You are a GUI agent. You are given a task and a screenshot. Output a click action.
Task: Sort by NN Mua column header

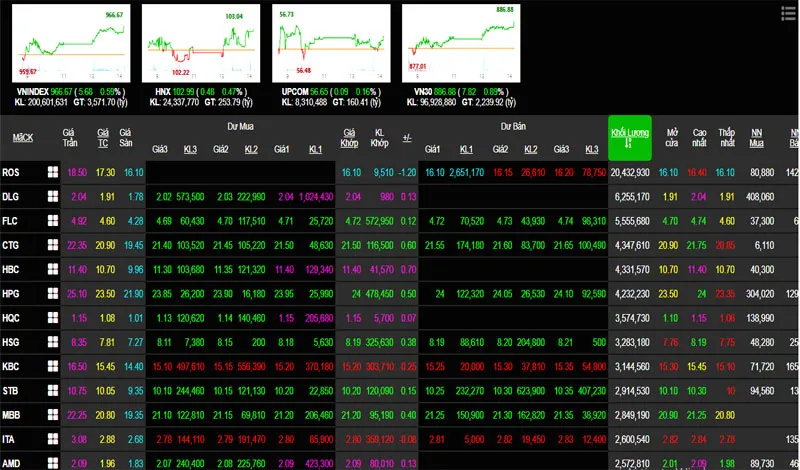pos(757,138)
